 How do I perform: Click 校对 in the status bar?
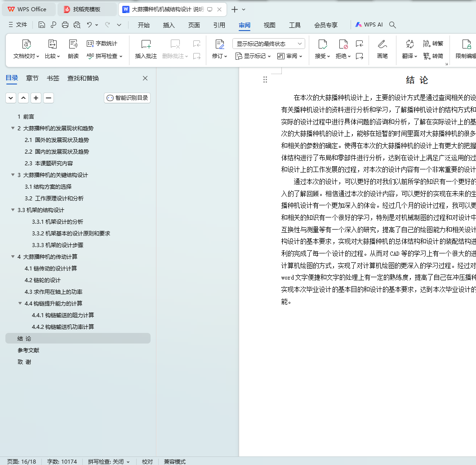(x=147, y=462)
